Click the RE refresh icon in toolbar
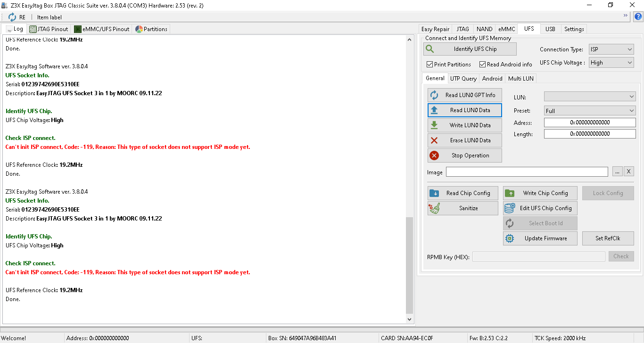The width and height of the screenshot is (644, 343). pyautogui.click(x=12, y=17)
